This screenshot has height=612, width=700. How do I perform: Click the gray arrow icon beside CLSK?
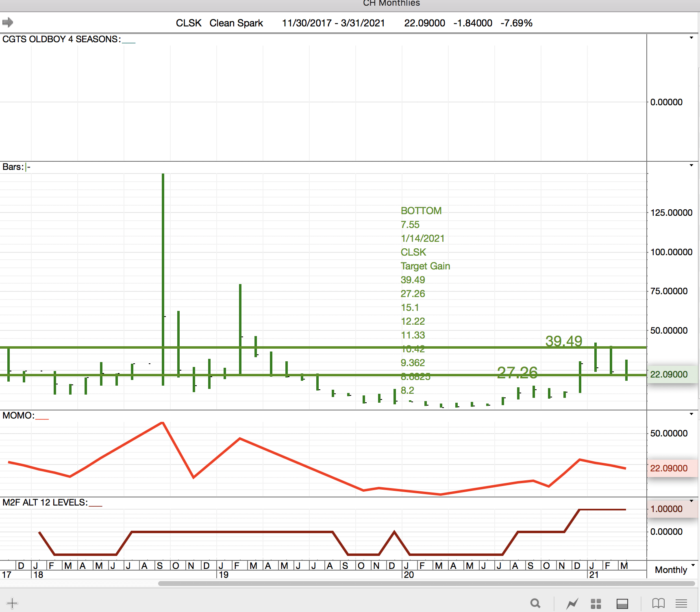(x=8, y=22)
